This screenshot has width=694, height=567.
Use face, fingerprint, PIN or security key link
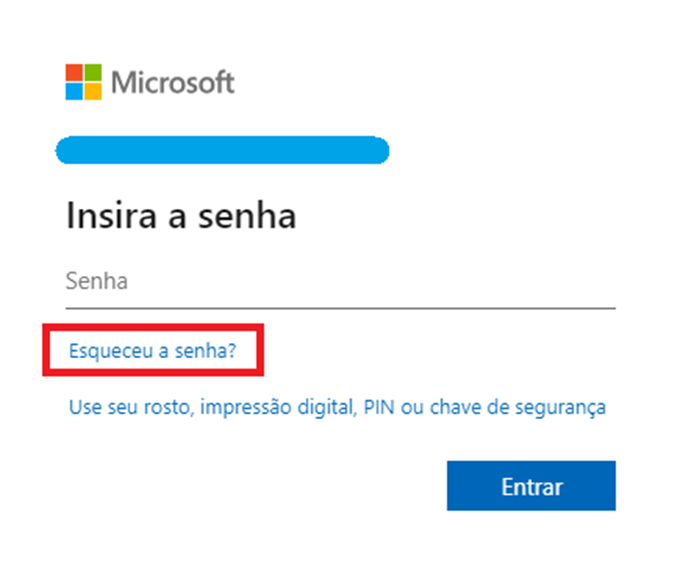337,407
